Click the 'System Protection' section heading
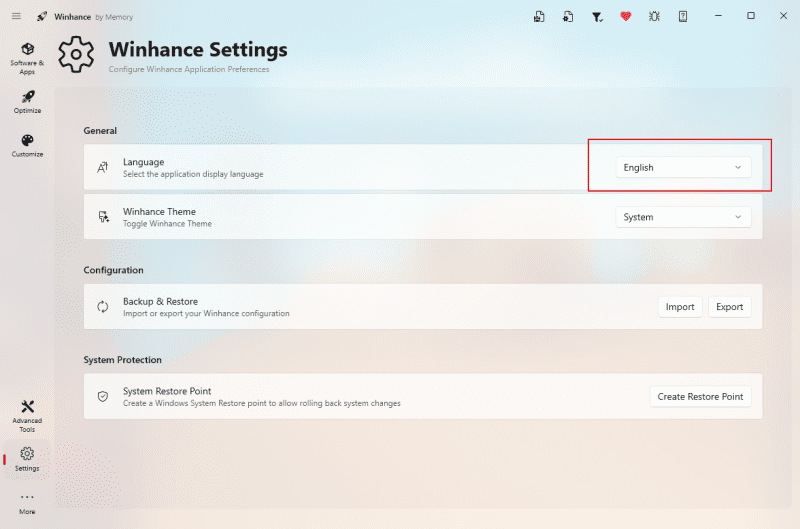This screenshot has width=800, height=529. pyautogui.click(x=122, y=360)
